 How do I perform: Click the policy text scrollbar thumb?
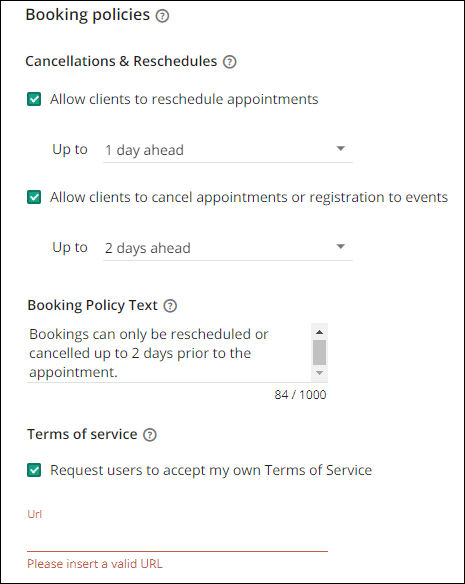click(319, 352)
